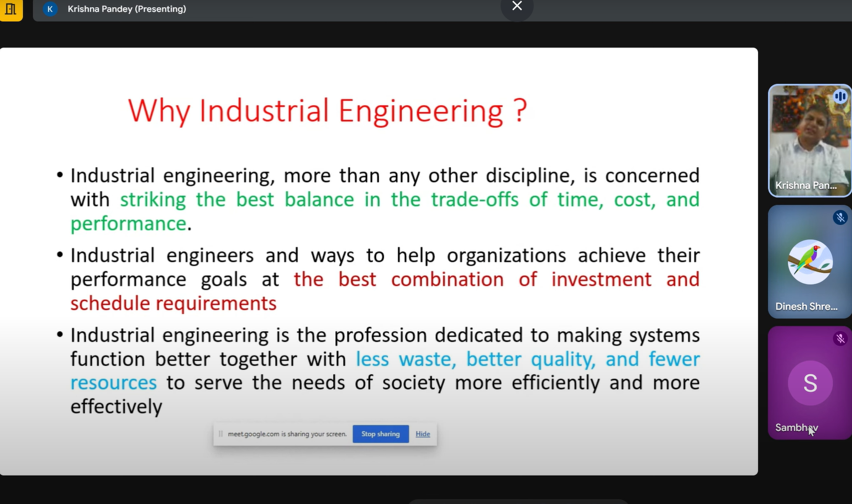Click the "meet.google.com is sharing your screen" text
Screen dimensions: 852x504
click(x=288, y=434)
